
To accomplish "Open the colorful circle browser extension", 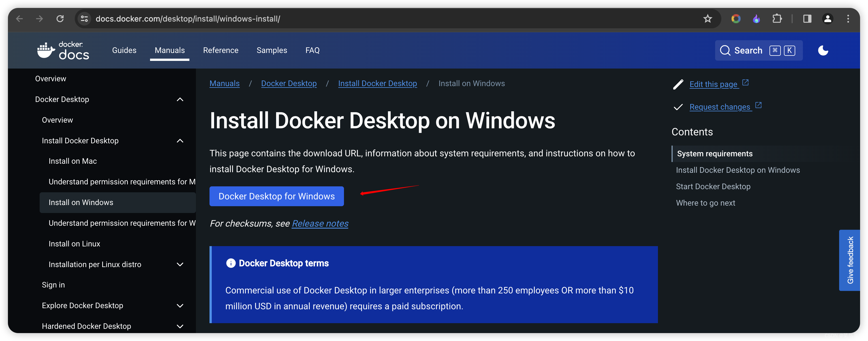I will tap(736, 19).
